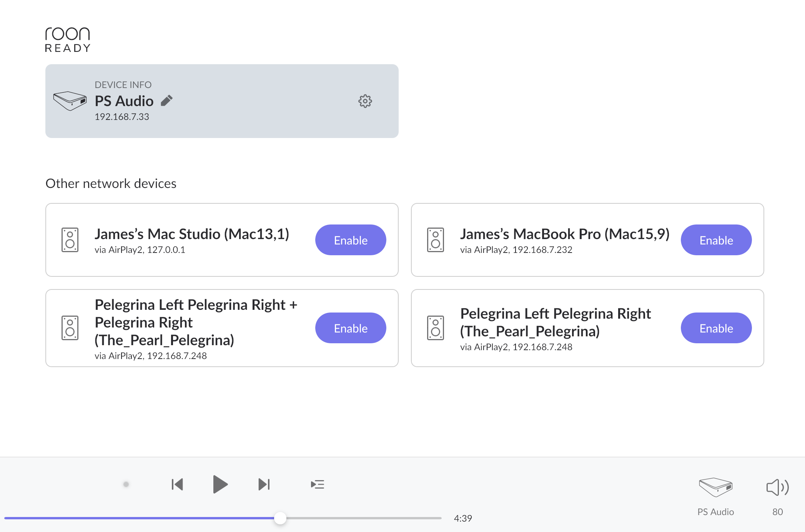805x532 pixels.
Task: Click 'James's MacBook Pro (Mac15,9)' name
Action: (565, 234)
